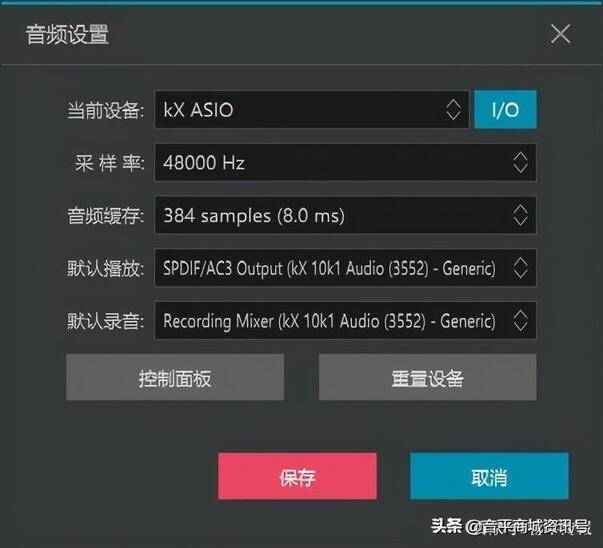Save settings with the red 保存 button

[297, 476]
